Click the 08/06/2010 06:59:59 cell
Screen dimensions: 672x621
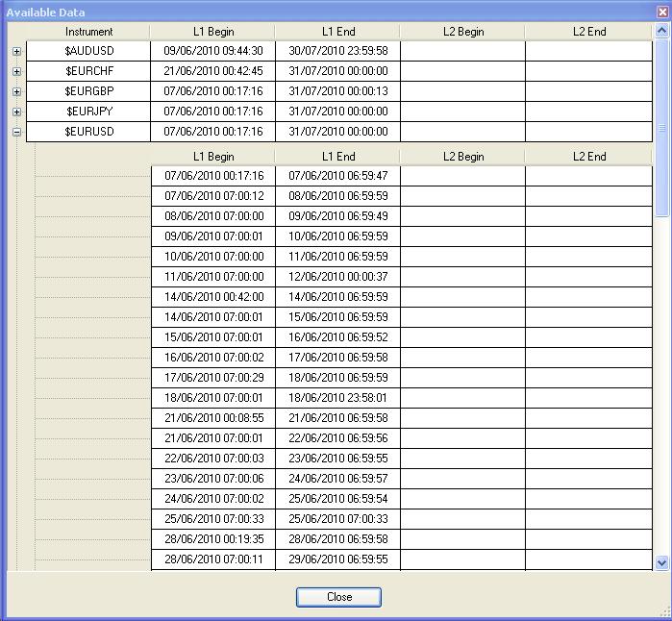[x=338, y=196]
